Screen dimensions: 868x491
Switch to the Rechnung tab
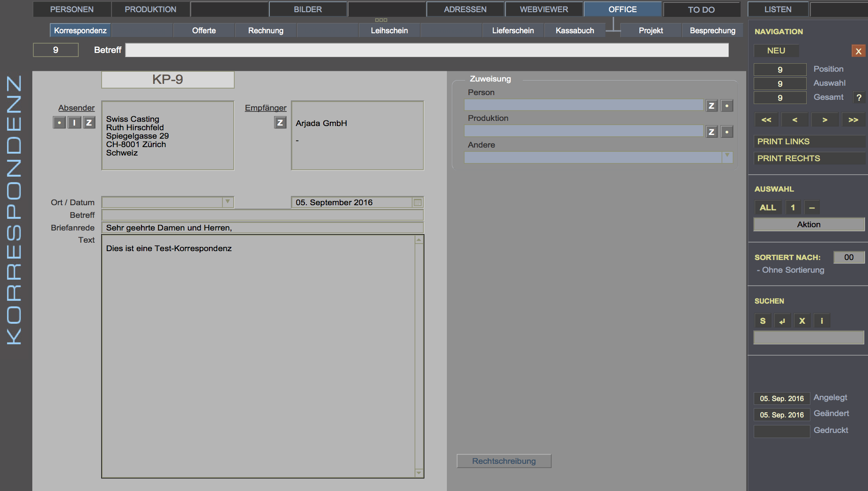266,30
